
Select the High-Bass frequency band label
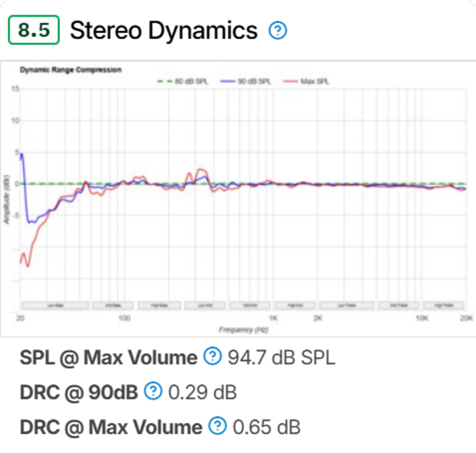coord(159,305)
